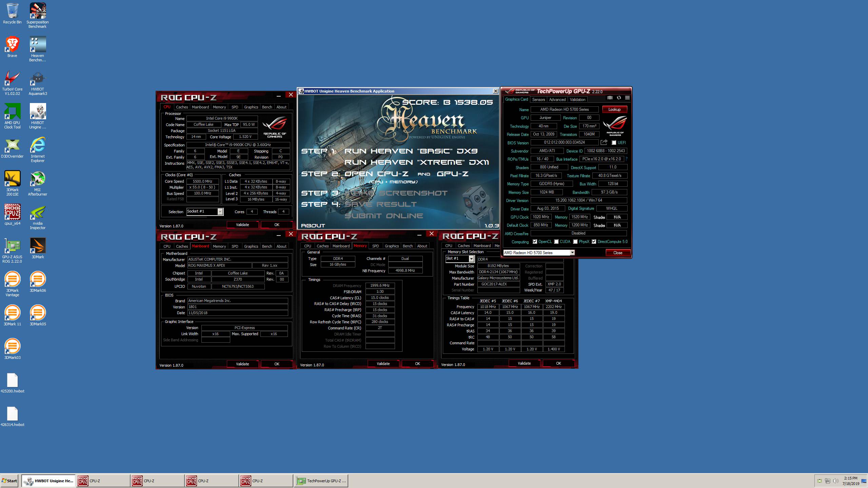The height and width of the screenshot is (488, 868).
Task: Launch the Internet Explorer icon
Action: 38,150
